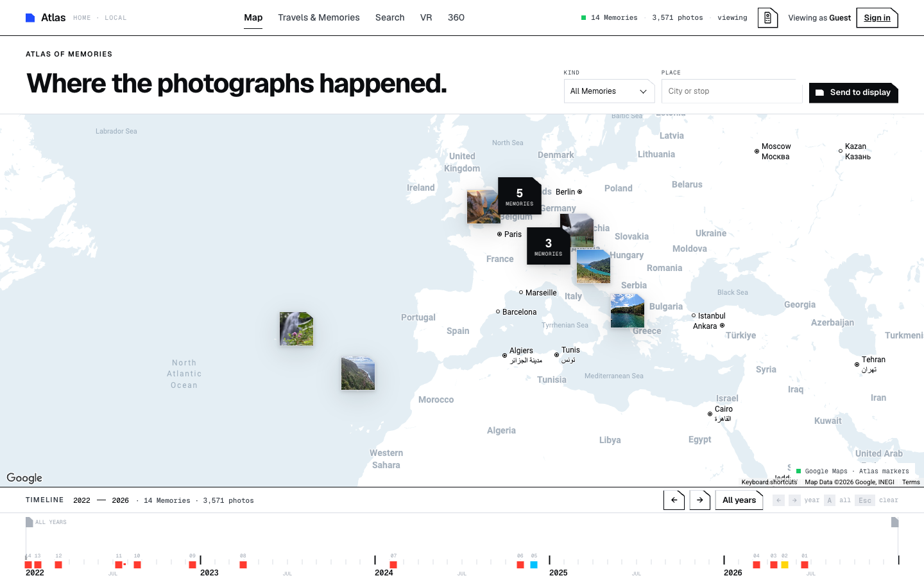
Task: Click the blue Atlas logo icon
Action: click(x=30, y=18)
